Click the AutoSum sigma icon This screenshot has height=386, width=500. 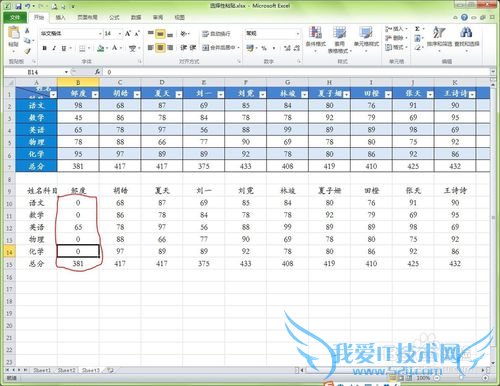tap(417, 29)
